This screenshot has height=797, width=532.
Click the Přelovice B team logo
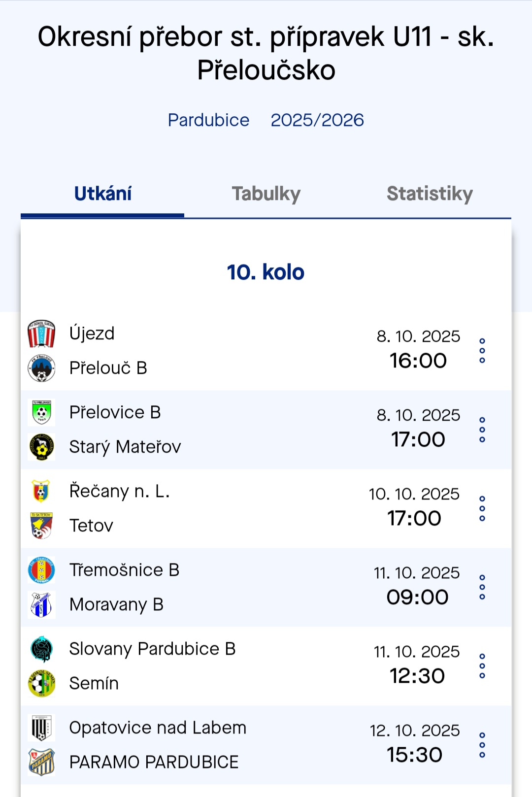point(41,412)
